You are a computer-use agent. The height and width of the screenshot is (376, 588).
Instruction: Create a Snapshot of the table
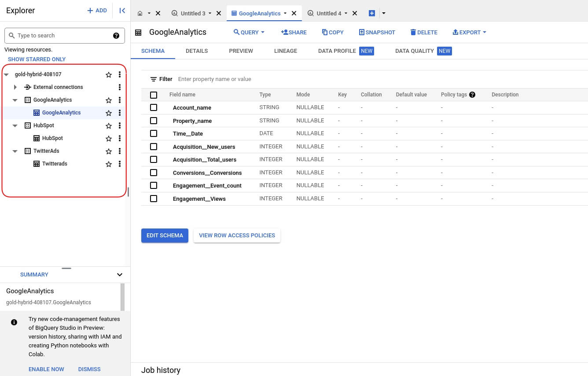(377, 32)
